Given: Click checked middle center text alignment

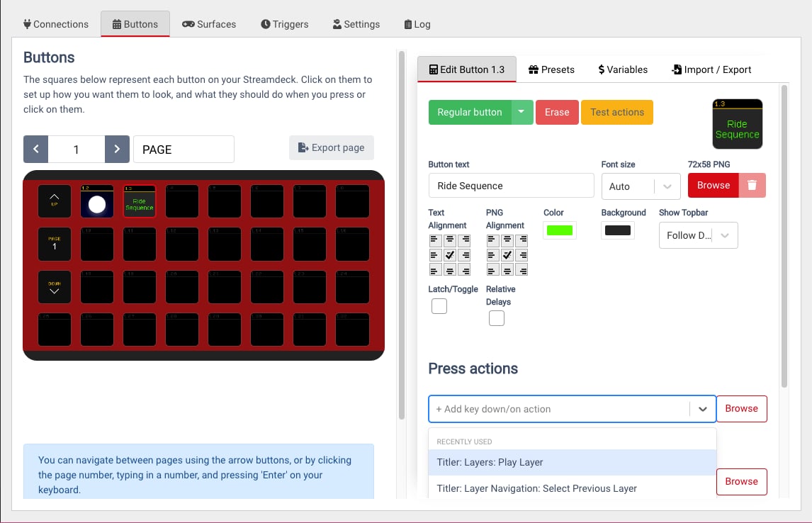Looking at the screenshot, I should [x=450, y=255].
